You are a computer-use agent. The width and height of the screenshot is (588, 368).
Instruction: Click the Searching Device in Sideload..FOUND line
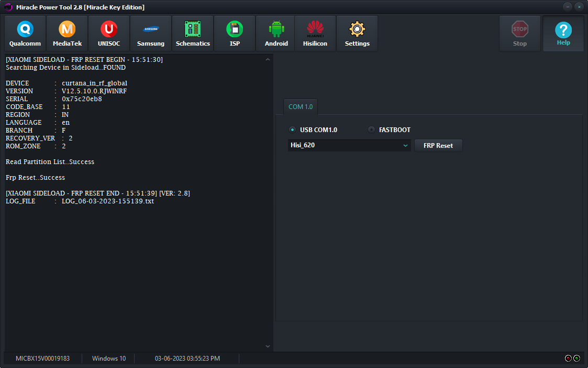[x=65, y=68]
